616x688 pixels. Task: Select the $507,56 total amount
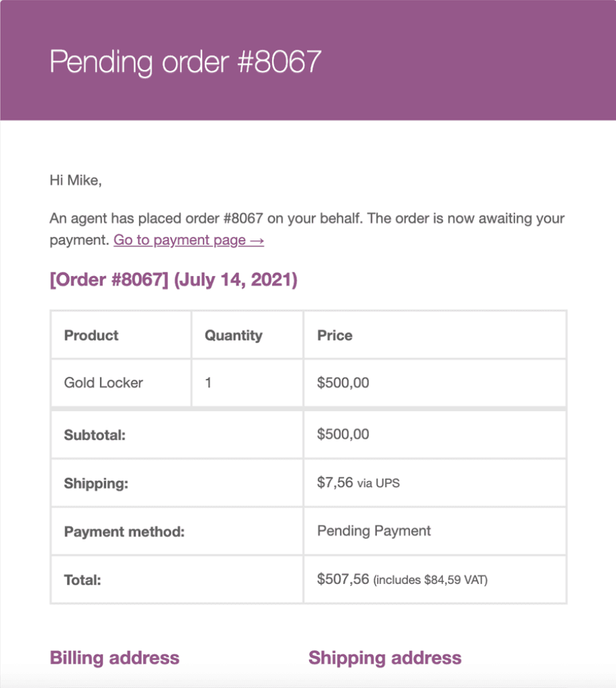pos(343,579)
